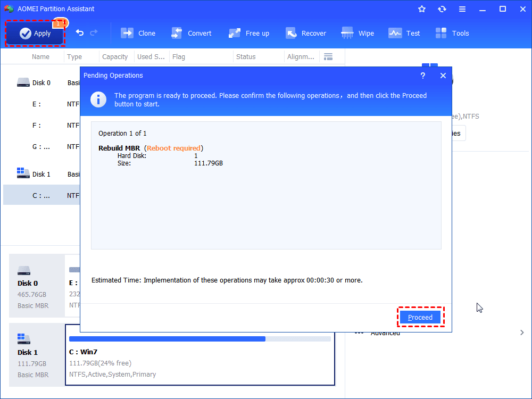Open the Recover tool
The height and width of the screenshot is (399, 532).
point(306,33)
